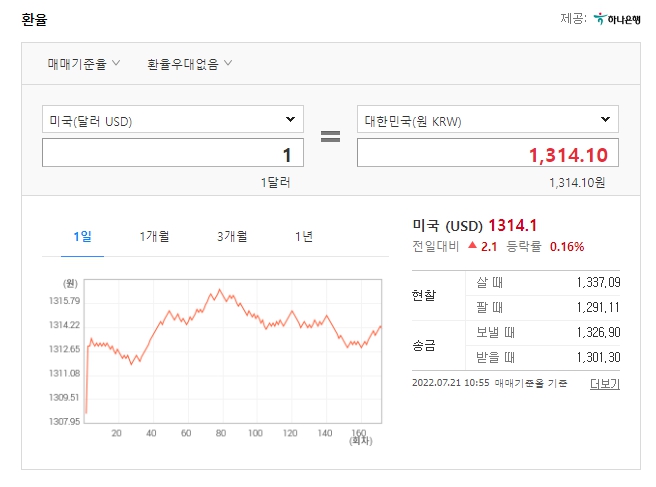
Task: Switch to the 1년 chart tab
Action: tap(304, 237)
